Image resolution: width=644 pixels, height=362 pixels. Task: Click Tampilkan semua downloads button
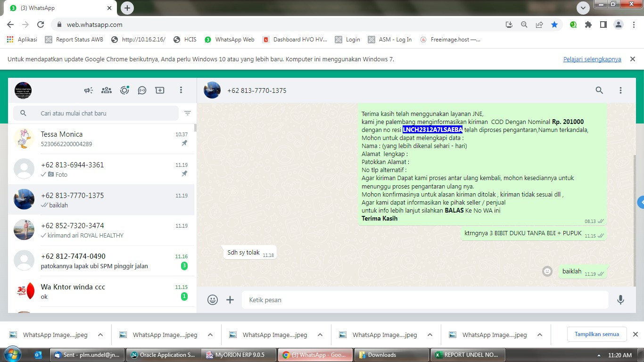[x=597, y=334]
